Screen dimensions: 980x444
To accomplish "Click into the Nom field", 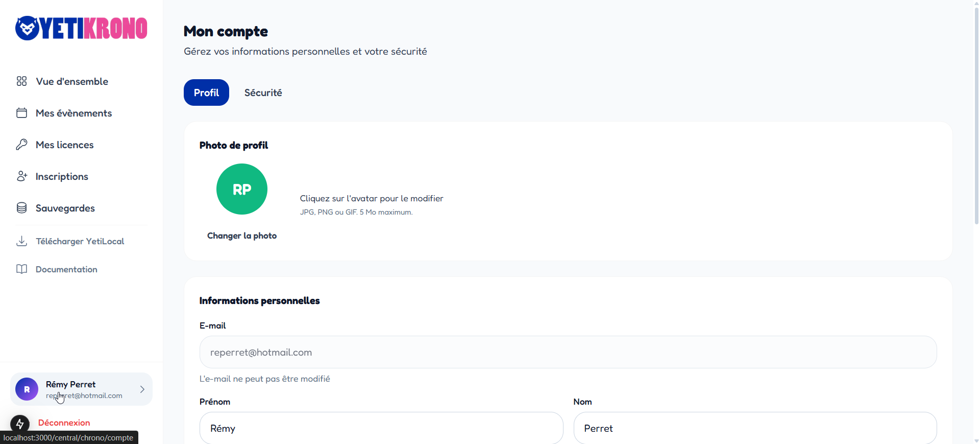I will pyautogui.click(x=754, y=428).
